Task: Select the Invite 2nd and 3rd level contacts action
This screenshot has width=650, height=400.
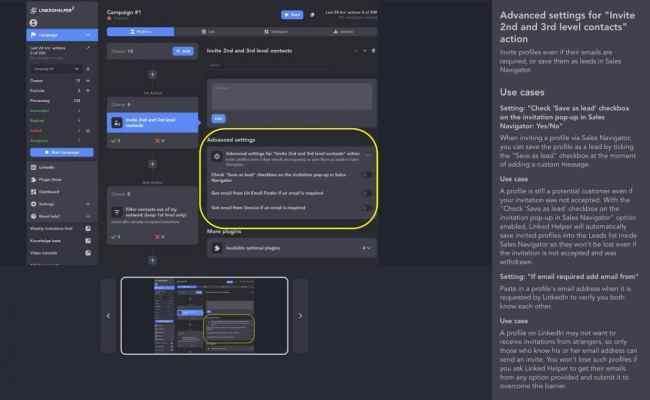Action: click(x=153, y=123)
